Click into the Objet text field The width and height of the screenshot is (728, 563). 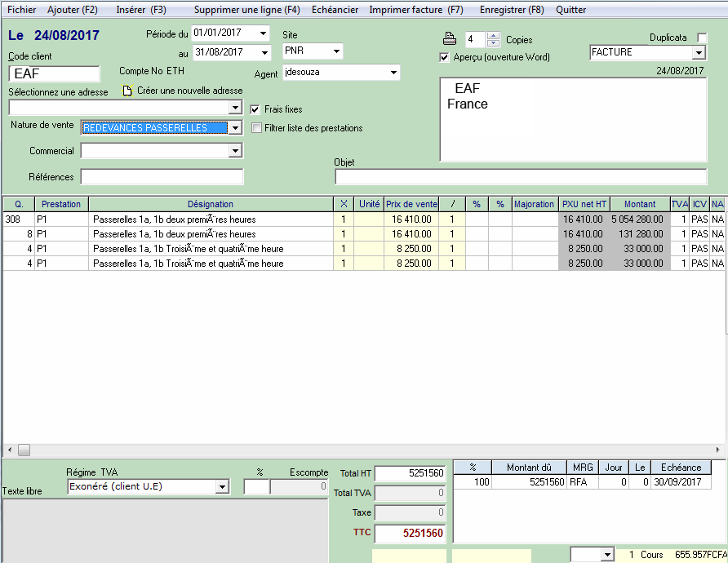[x=520, y=177]
